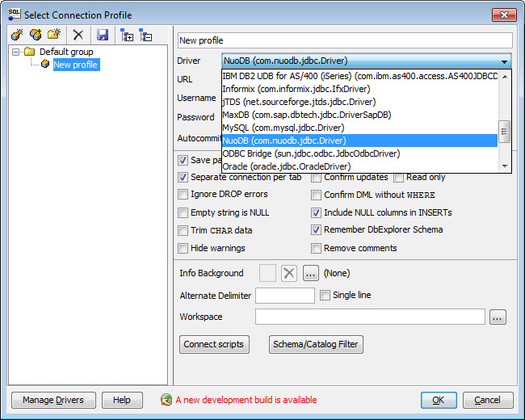Delete the selected profile (X icon)
Image resolution: width=525 pixels, height=420 pixels.
click(x=78, y=35)
